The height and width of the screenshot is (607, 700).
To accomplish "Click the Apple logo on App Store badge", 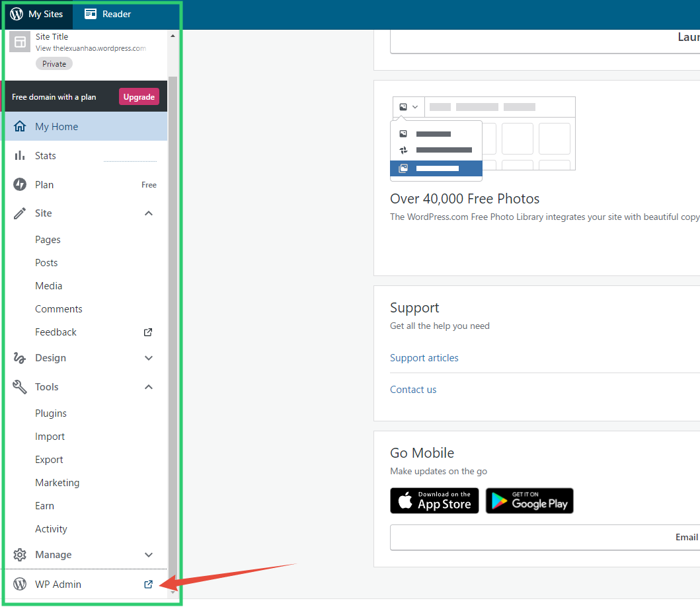I will [x=405, y=501].
